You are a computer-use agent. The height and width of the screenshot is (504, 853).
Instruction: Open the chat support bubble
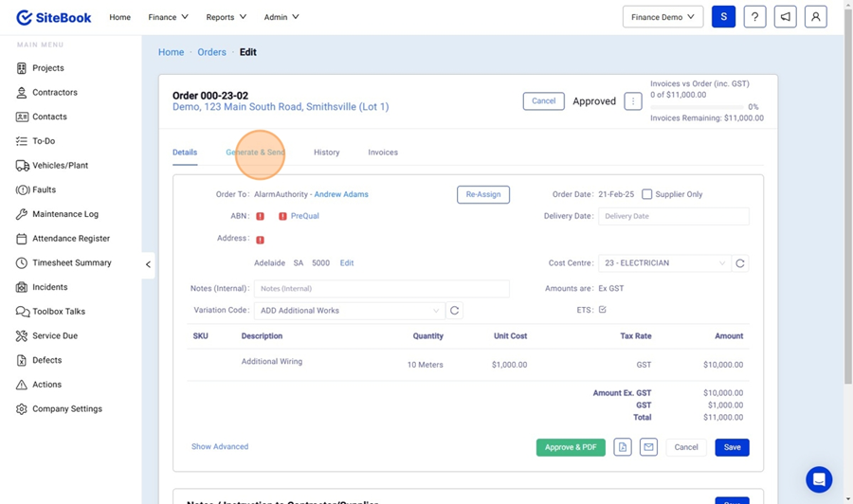[818, 478]
